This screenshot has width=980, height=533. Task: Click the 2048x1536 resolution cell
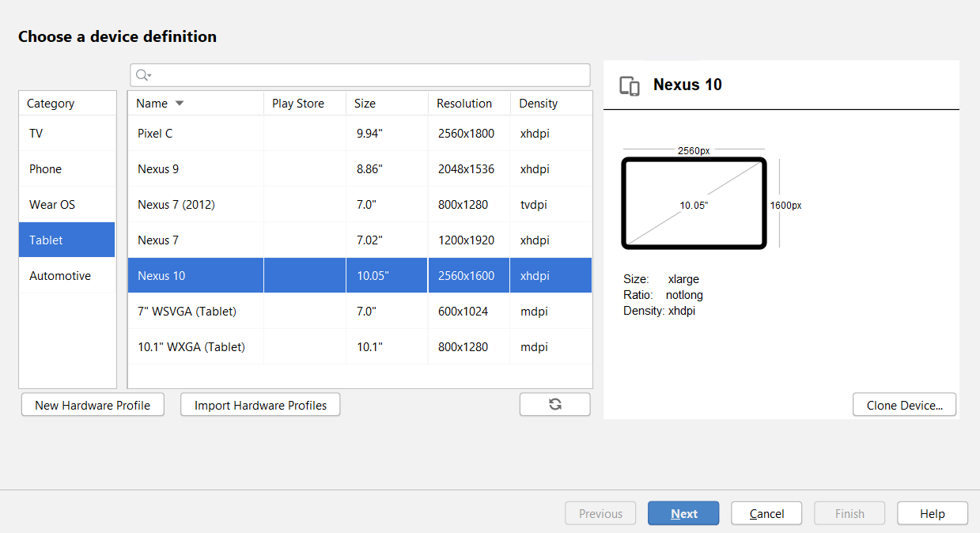pyautogui.click(x=469, y=169)
